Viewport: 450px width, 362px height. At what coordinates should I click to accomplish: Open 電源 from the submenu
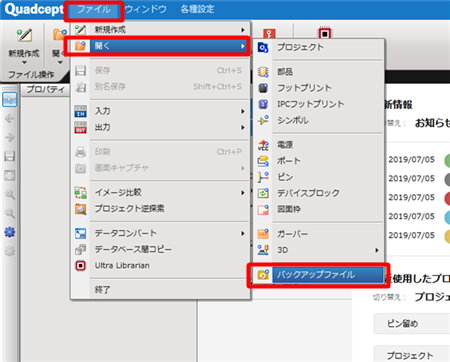(319, 145)
